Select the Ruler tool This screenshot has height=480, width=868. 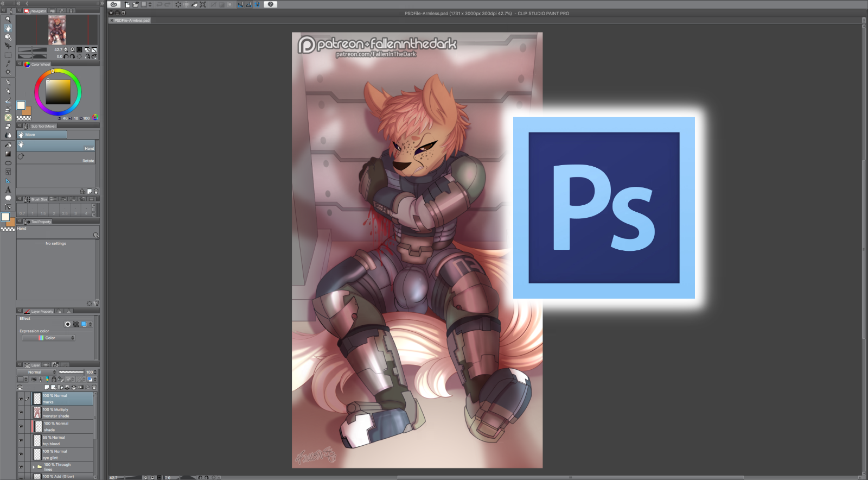tap(8, 181)
